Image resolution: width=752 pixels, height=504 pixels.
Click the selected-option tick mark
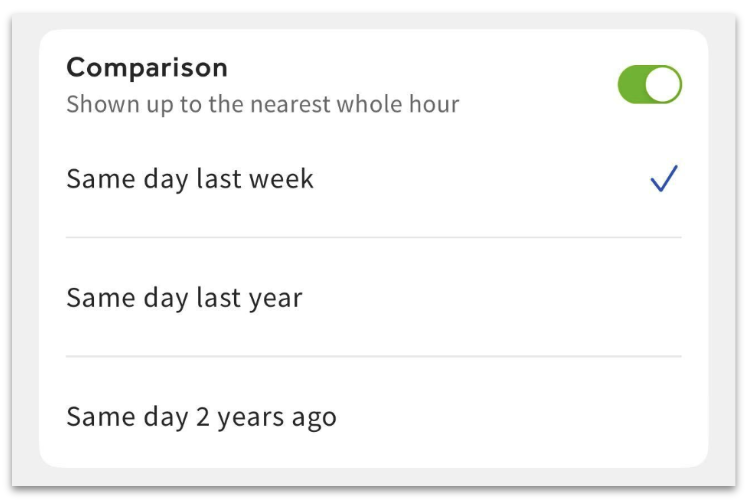click(x=664, y=179)
